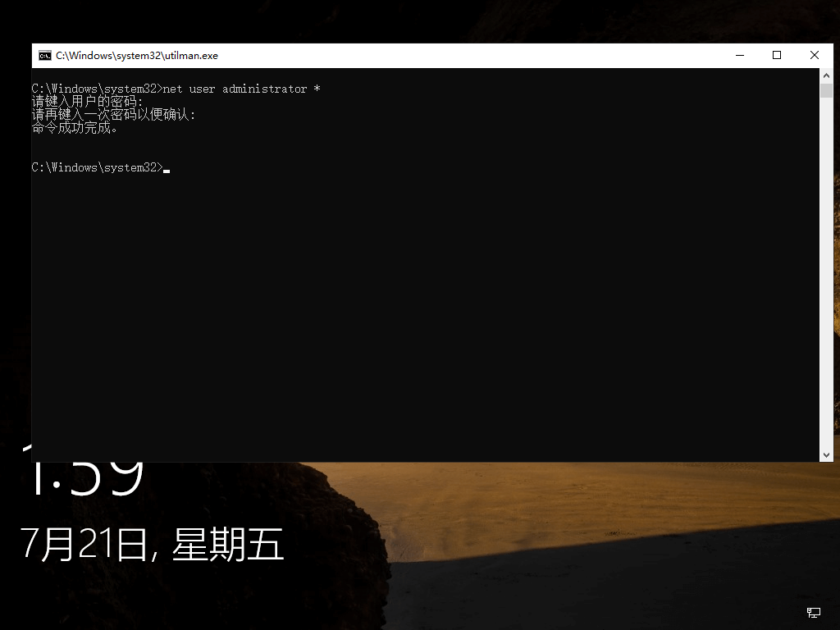The image size is (840, 630).
Task: Click the date 7月21日, 星期五 on the lock screen
Action: tap(152, 541)
